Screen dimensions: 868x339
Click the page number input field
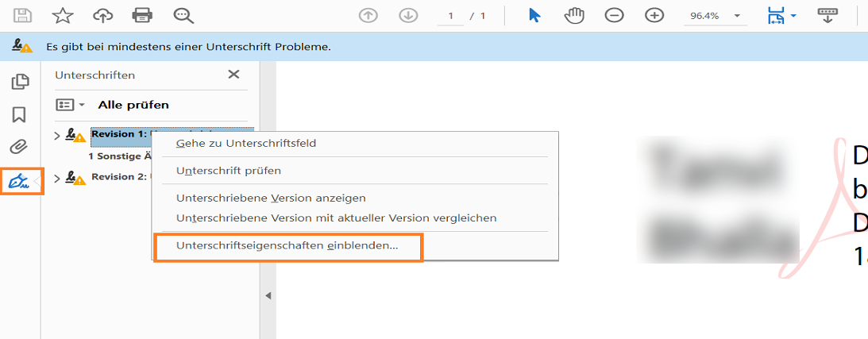click(x=451, y=16)
